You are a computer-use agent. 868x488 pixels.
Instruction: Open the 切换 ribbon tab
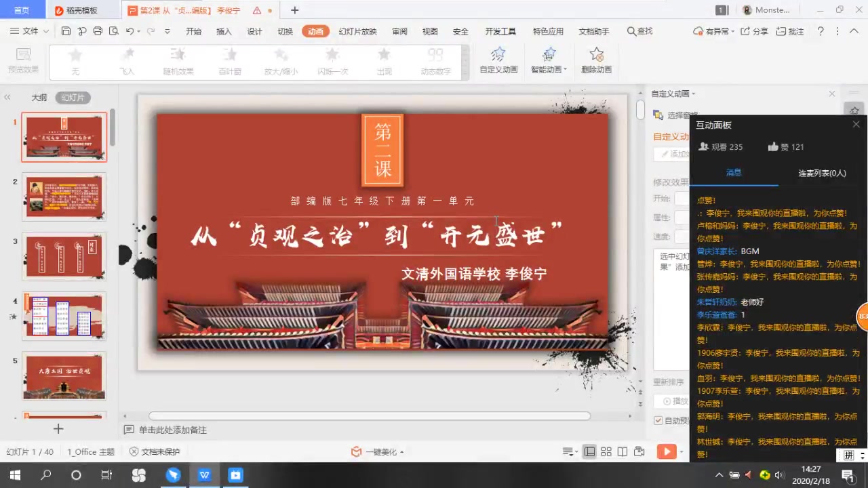point(285,31)
